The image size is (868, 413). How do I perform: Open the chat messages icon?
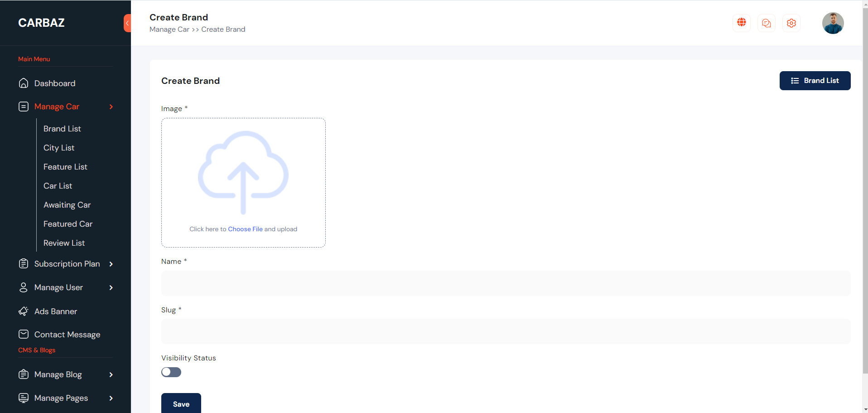pyautogui.click(x=766, y=23)
